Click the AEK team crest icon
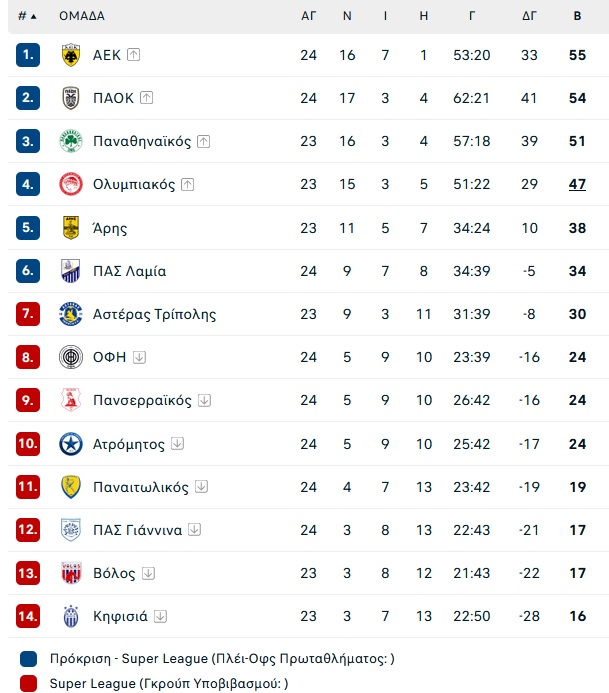609x693 pixels. pos(71,55)
